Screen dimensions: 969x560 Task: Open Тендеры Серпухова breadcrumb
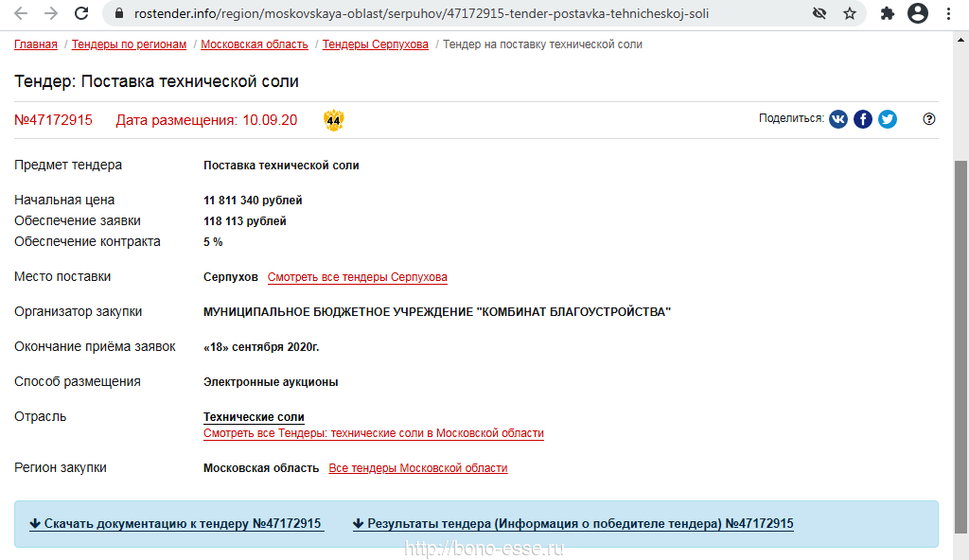tap(375, 44)
